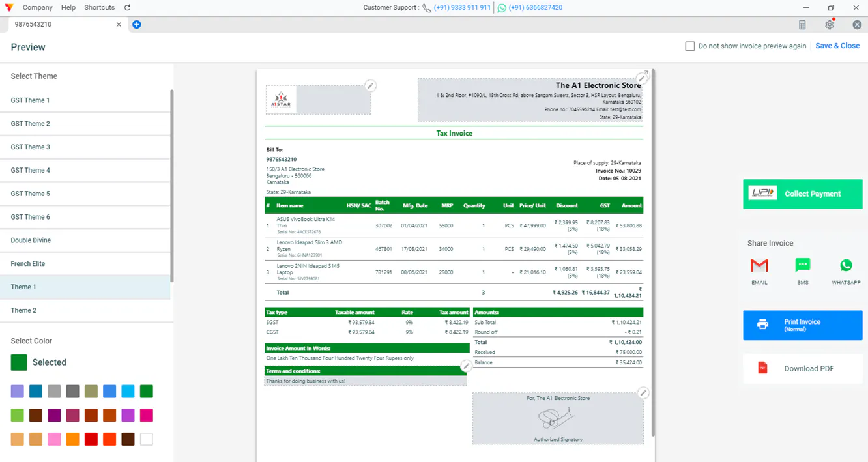Screen dimensions: 868x462
Task: Pick the lavender purple color swatch
Action: coord(18,392)
